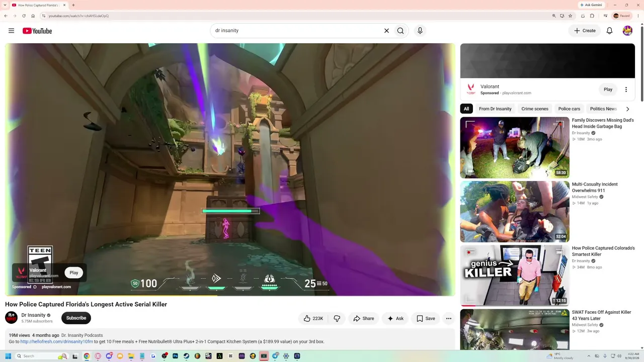Show hidden system tray icons chevron
644x362 pixels.
click(x=589, y=356)
